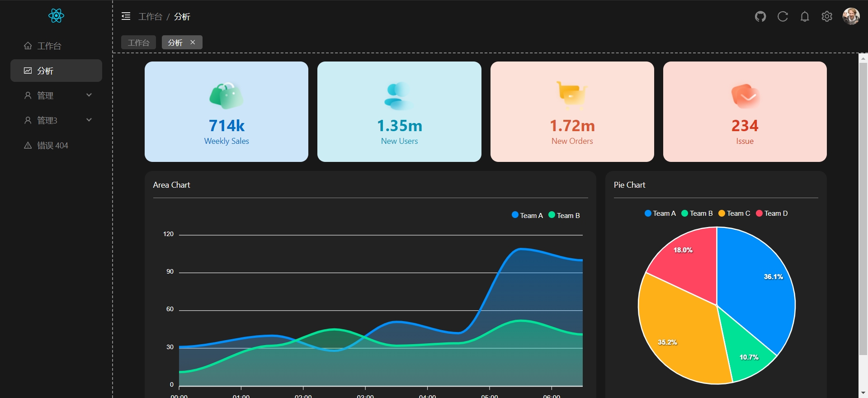Viewport: 868px width, 398px height.
Task: Switch to the 工作台 tab
Action: coord(138,42)
